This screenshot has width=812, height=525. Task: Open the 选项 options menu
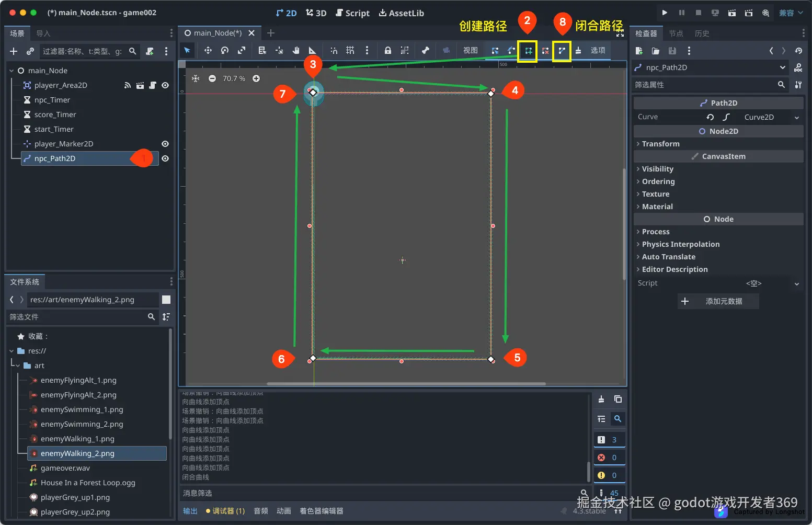point(598,50)
